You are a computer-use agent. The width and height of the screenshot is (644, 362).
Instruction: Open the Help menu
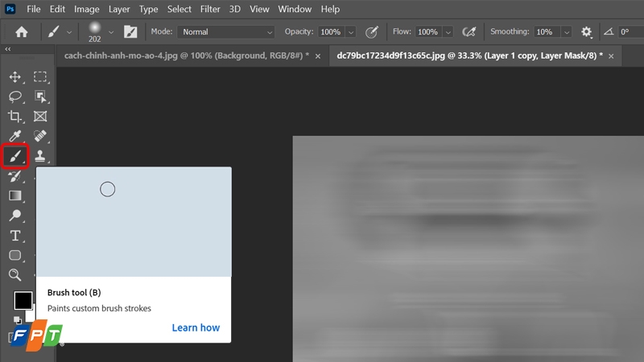[x=330, y=9]
